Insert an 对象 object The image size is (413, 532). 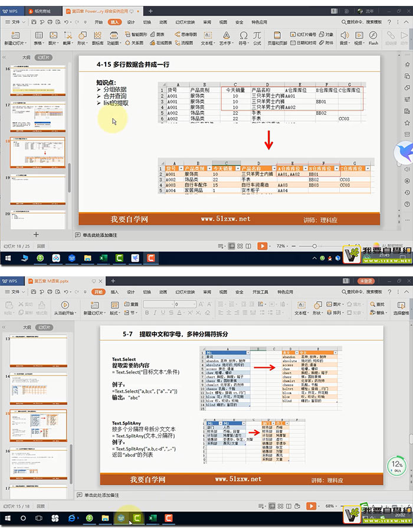(326, 34)
